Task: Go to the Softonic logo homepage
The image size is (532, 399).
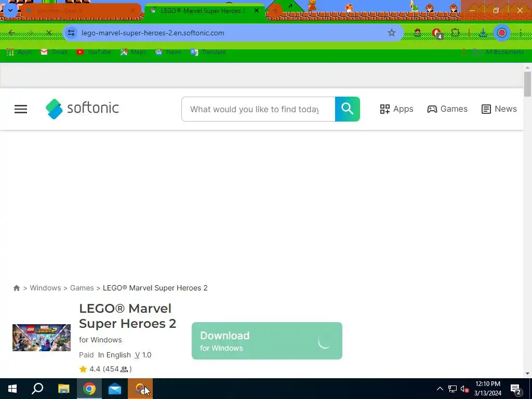Action: 82,109
